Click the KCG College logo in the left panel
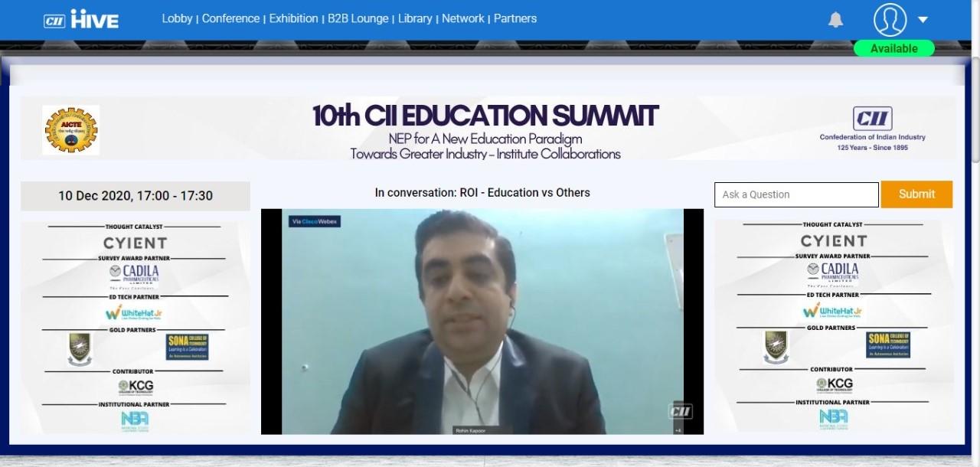This screenshot has width=980, height=467. pyautogui.click(x=135, y=387)
